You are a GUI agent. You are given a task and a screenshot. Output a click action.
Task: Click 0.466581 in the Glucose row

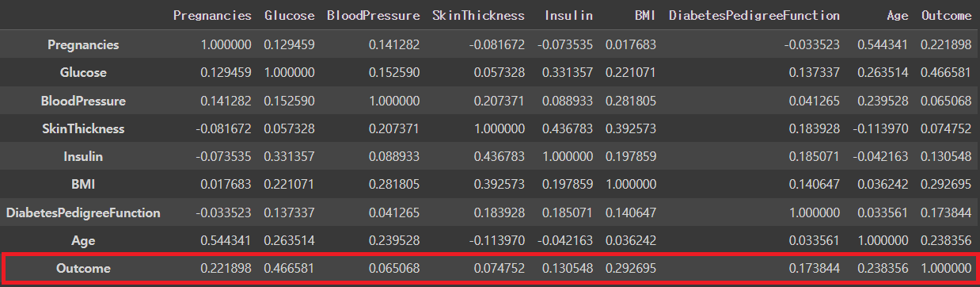tap(946, 73)
